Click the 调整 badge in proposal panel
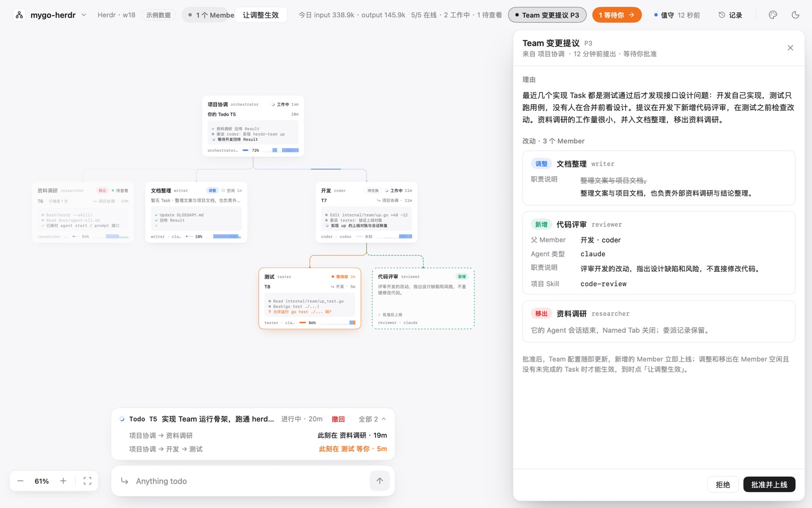Viewport: 812px width, 508px height. pyautogui.click(x=541, y=164)
